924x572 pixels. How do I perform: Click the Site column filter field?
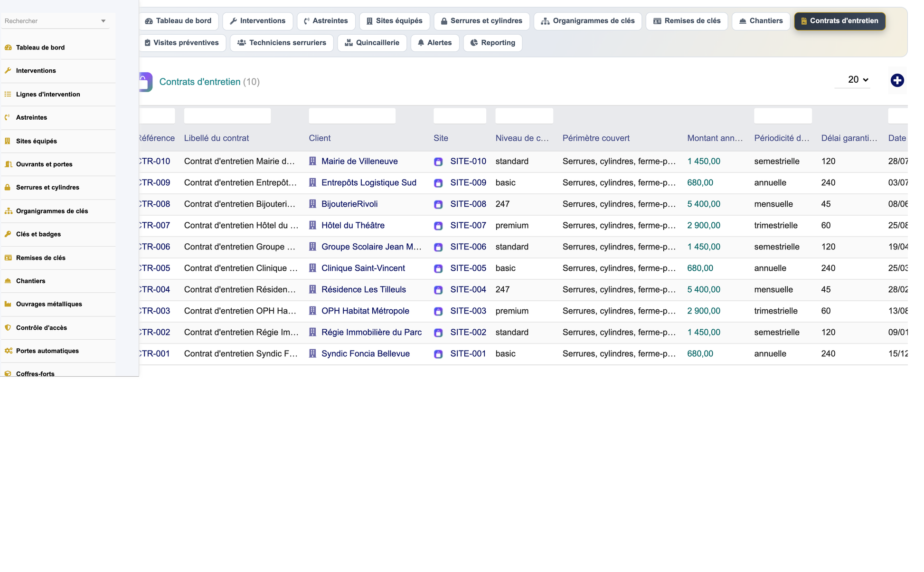pos(460,116)
